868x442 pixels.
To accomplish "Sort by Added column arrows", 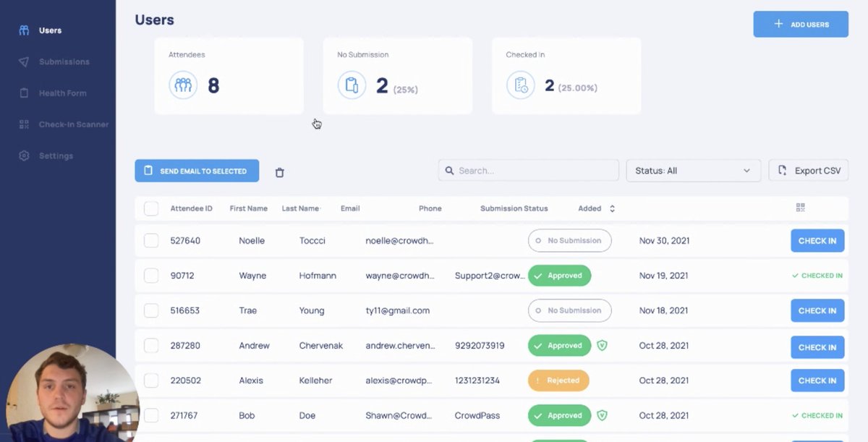I will point(612,208).
